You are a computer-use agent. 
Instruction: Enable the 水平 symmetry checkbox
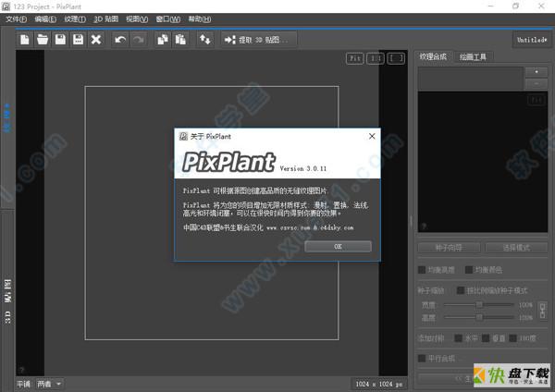coord(459,338)
